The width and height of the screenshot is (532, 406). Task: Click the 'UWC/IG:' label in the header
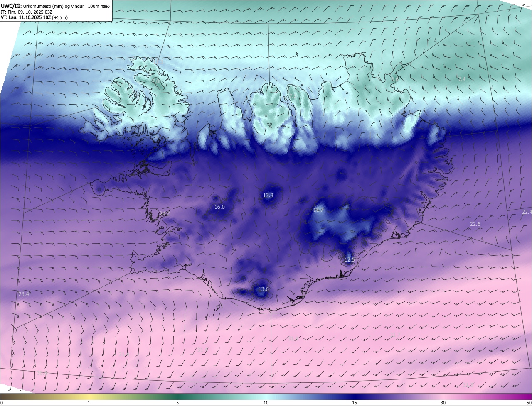pyautogui.click(x=11, y=6)
